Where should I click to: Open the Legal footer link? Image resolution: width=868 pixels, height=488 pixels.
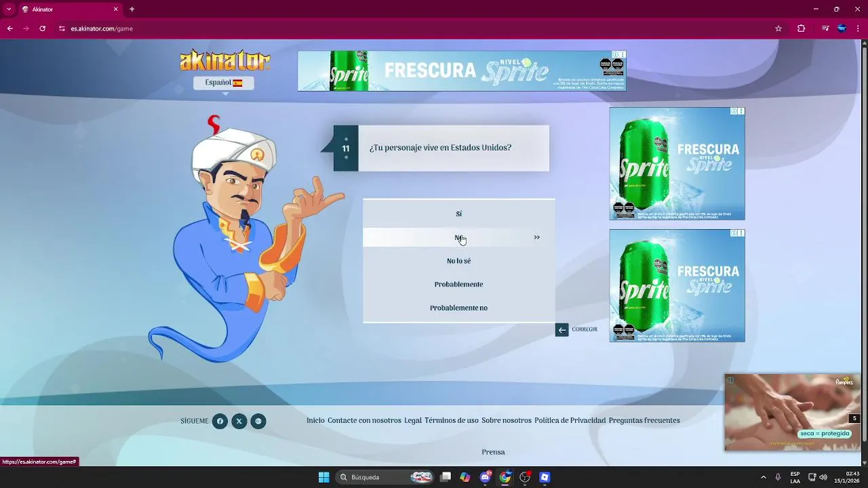point(413,420)
